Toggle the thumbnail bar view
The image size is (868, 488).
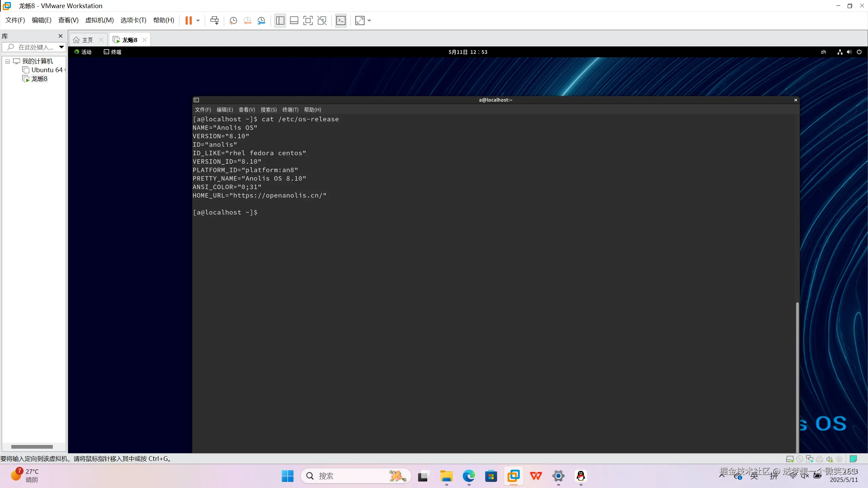[294, 21]
